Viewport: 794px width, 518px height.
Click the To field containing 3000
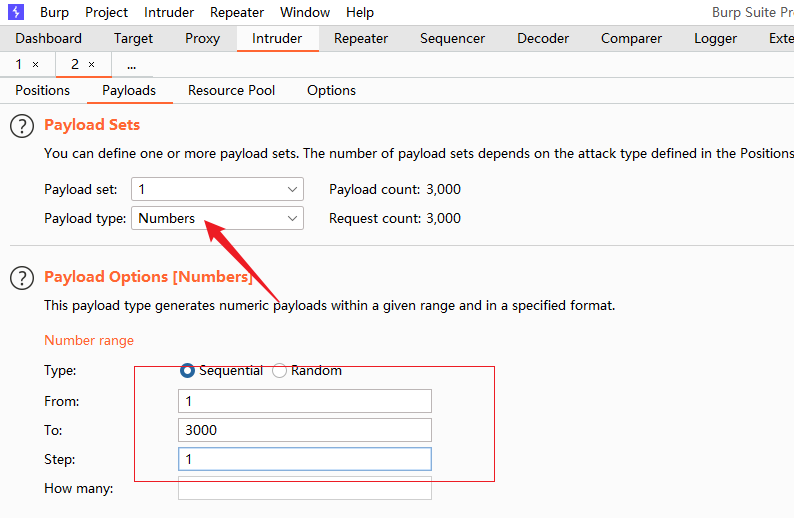pyautogui.click(x=305, y=430)
